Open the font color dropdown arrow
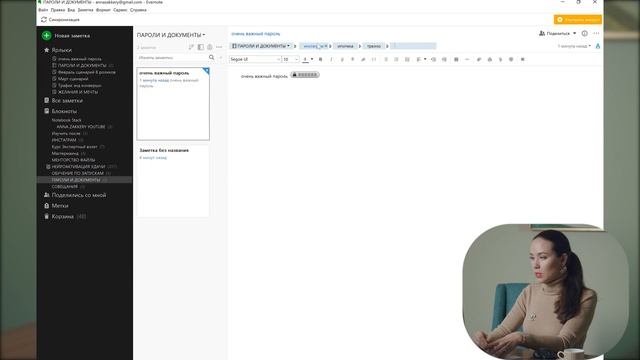Viewport: 640px width, 360px height. coord(312,59)
